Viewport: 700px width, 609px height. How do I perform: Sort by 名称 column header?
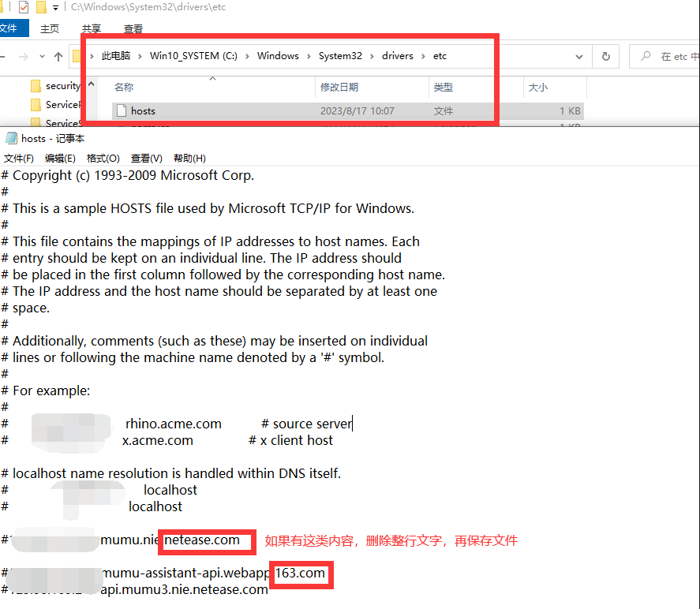click(x=123, y=87)
